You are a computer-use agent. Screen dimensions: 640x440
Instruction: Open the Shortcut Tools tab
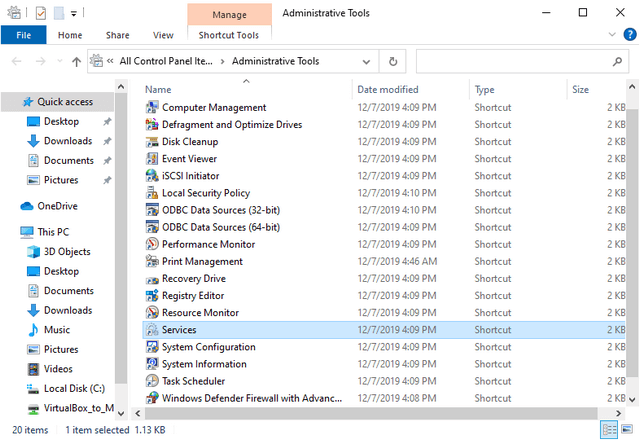pyautogui.click(x=229, y=35)
